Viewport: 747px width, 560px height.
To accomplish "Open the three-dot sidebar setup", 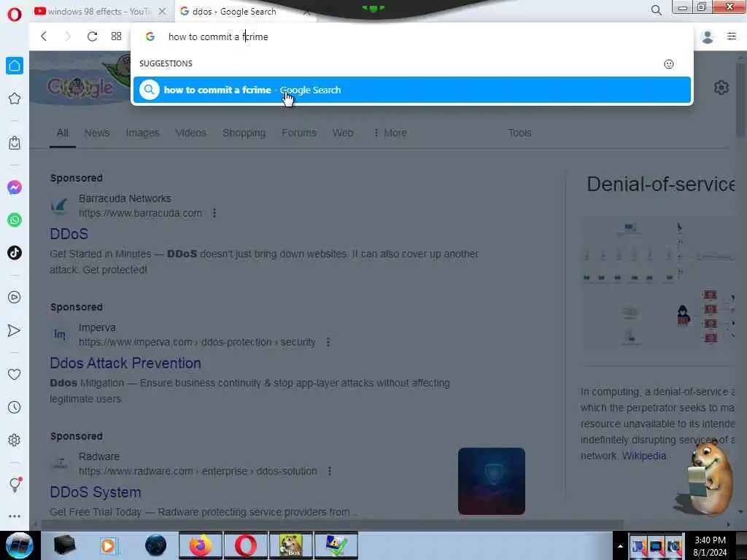I will [15, 516].
